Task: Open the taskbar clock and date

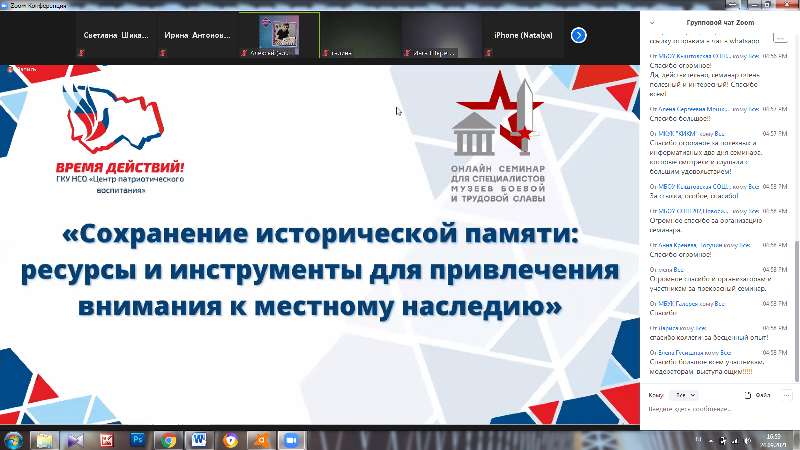Action: tap(773, 441)
